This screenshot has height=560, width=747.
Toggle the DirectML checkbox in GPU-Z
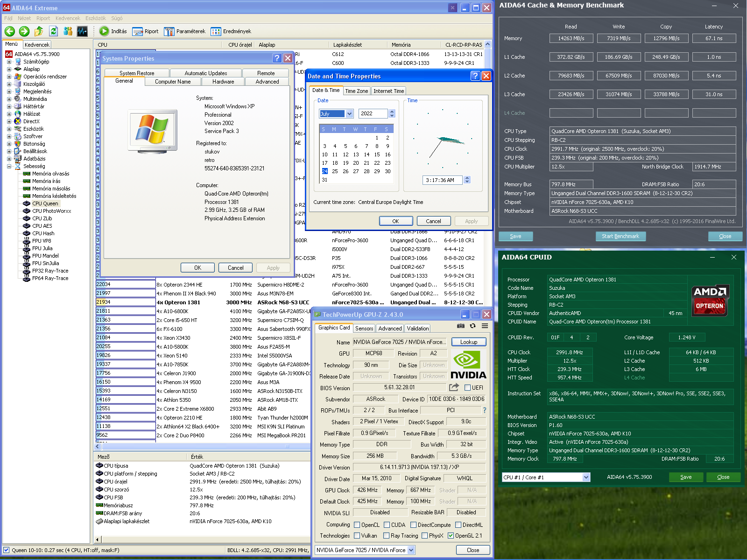click(x=458, y=525)
